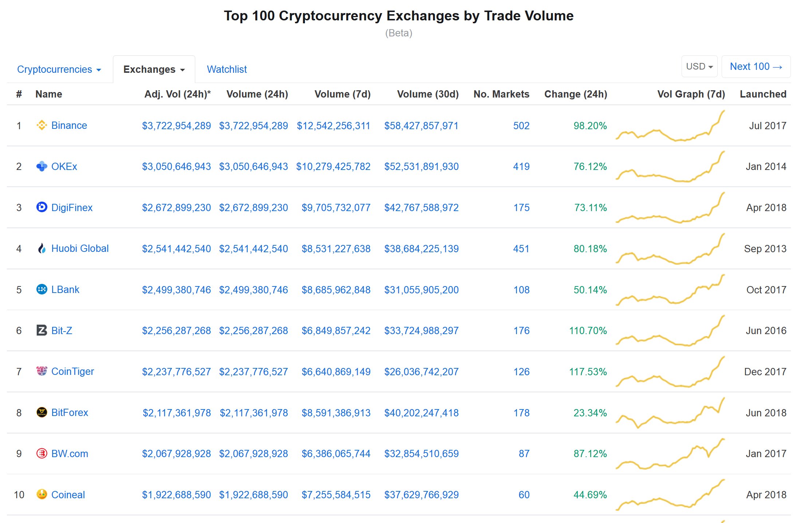Viewport: 812px width, 523px height.
Task: Open the CoinTiger exchange link
Action: [x=72, y=372]
